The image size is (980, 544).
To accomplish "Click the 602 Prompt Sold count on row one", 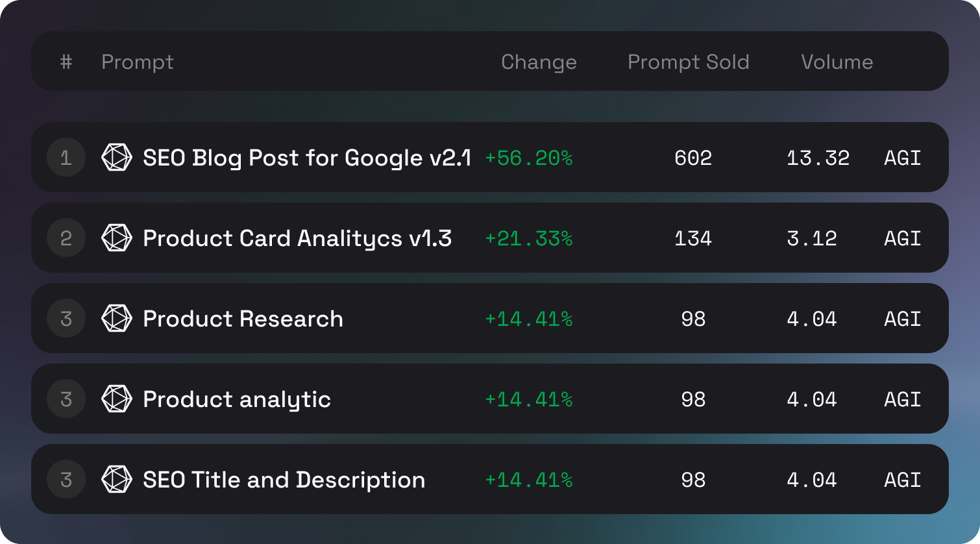I will coord(693,157).
